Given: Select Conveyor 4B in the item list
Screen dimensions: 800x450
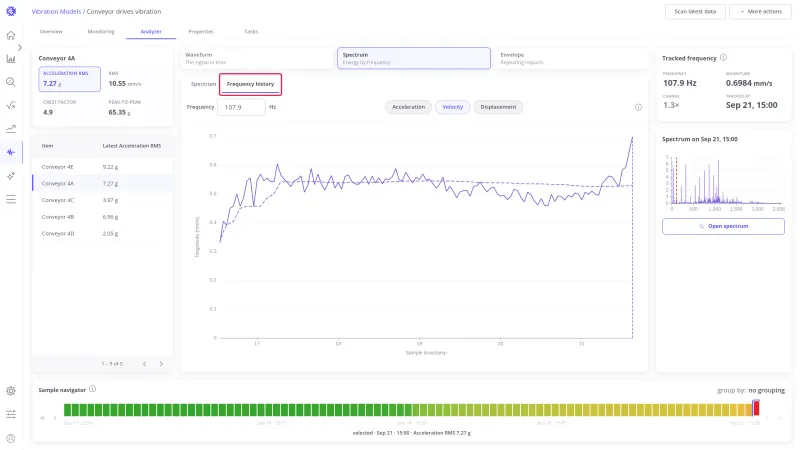Looking at the screenshot, I should (x=103, y=217).
